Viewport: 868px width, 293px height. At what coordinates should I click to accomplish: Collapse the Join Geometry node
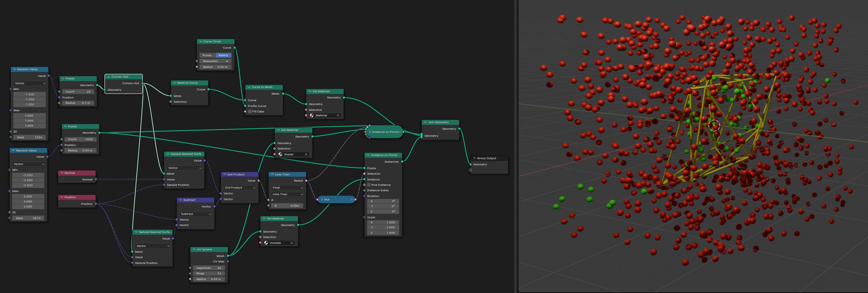coord(426,122)
